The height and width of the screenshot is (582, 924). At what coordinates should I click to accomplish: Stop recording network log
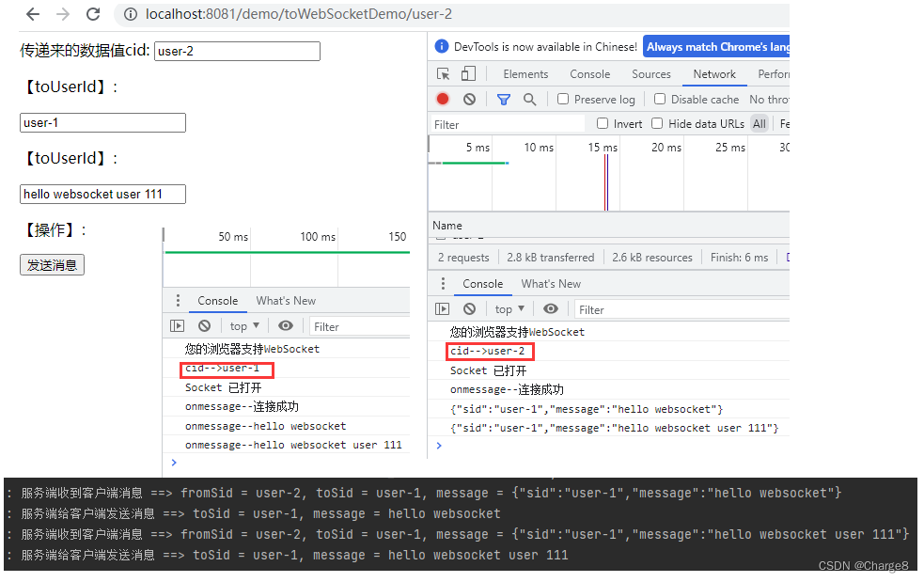click(x=443, y=99)
